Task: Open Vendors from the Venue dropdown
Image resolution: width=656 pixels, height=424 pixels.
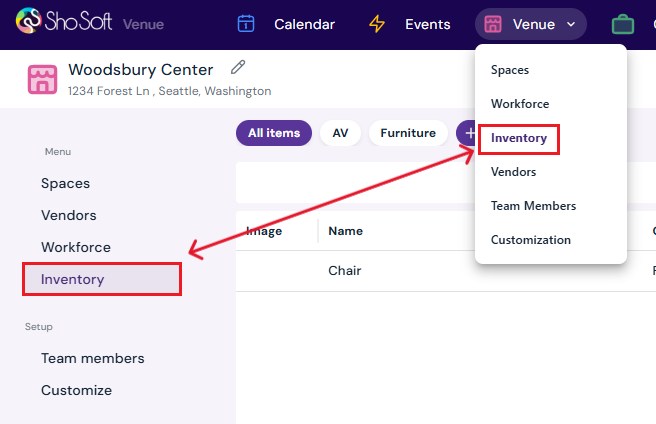Action: pos(514,172)
